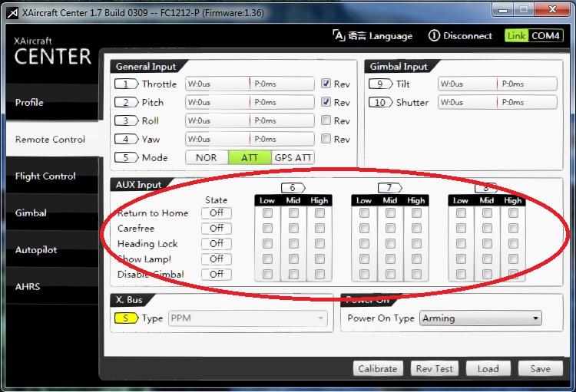Switch to the Gimbal tab
The image size is (576, 392).
point(31,213)
